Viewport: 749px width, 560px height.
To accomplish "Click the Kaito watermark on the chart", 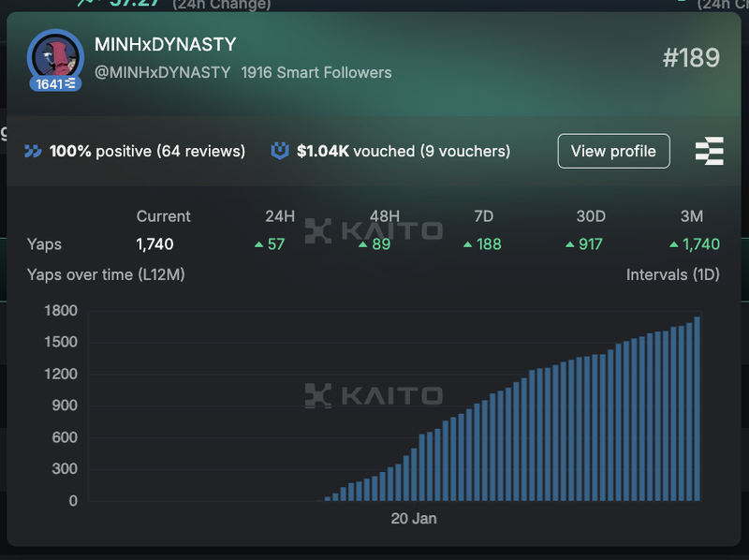I will tap(374, 395).
